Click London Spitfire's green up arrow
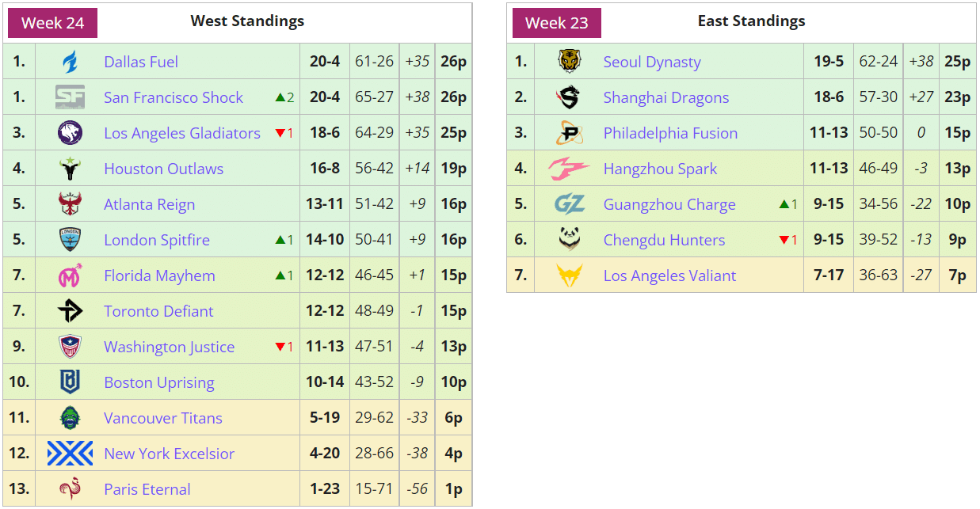 pyautogui.click(x=280, y=240)
